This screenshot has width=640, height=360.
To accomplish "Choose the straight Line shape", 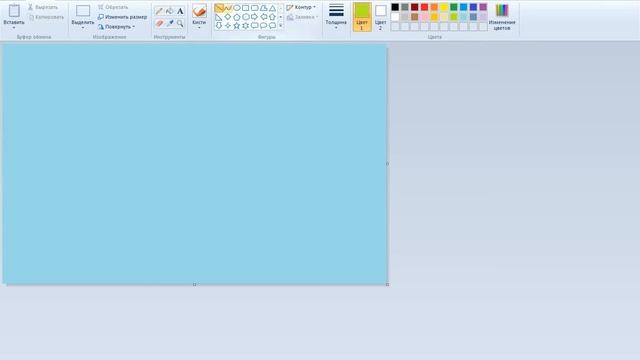I will [x=219, y=8].
